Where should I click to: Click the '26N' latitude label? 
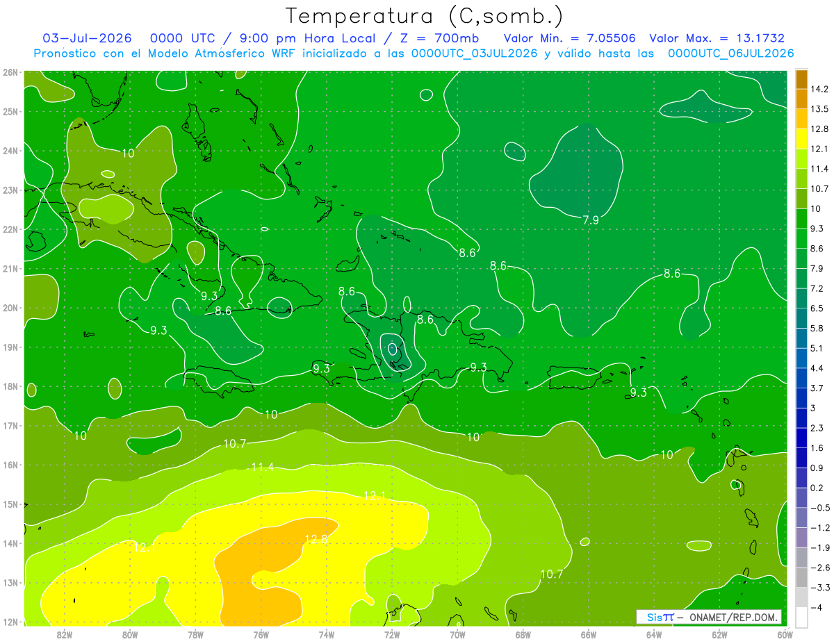point(10,72)
